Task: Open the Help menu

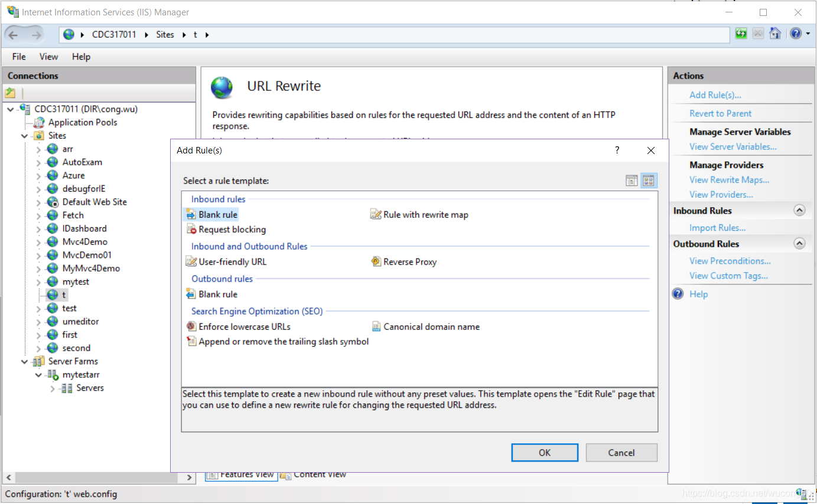Action: click(81, 57)
